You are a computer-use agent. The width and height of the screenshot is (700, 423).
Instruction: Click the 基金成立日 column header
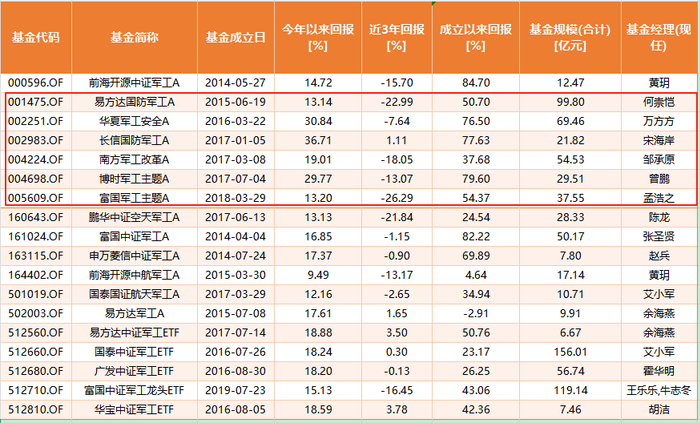coord(236,38)
